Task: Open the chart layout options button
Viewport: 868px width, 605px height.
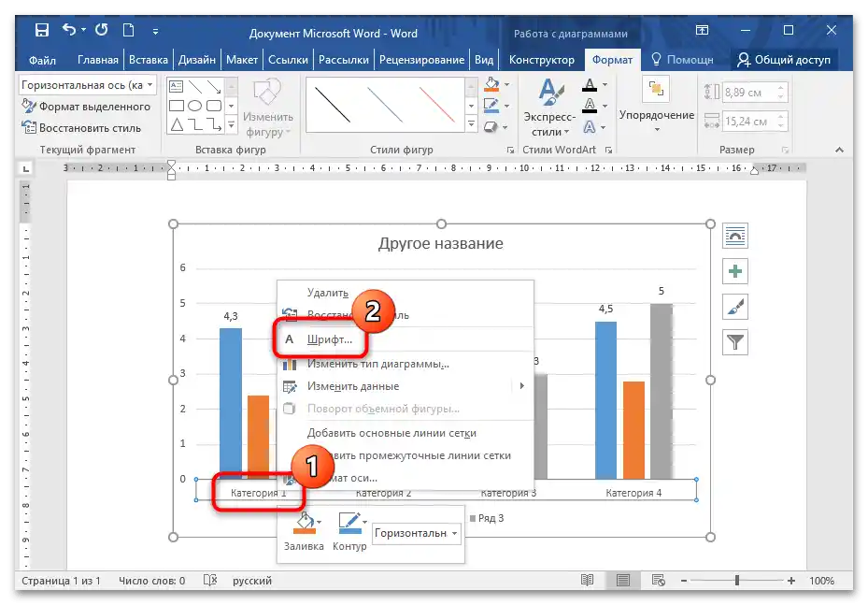Action: pyautogui.click(x=735, y=236)
